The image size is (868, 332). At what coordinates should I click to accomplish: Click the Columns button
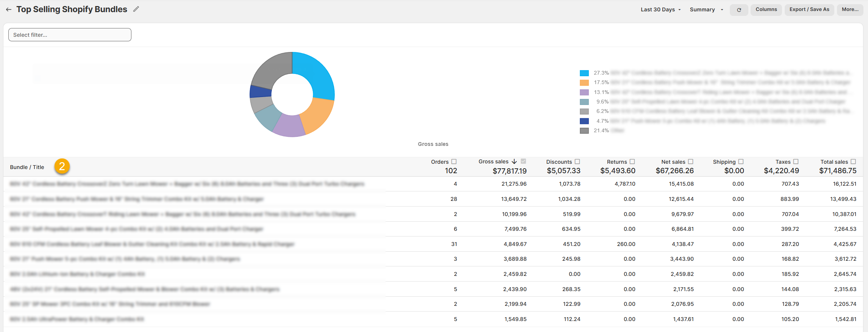click(766, 9)
